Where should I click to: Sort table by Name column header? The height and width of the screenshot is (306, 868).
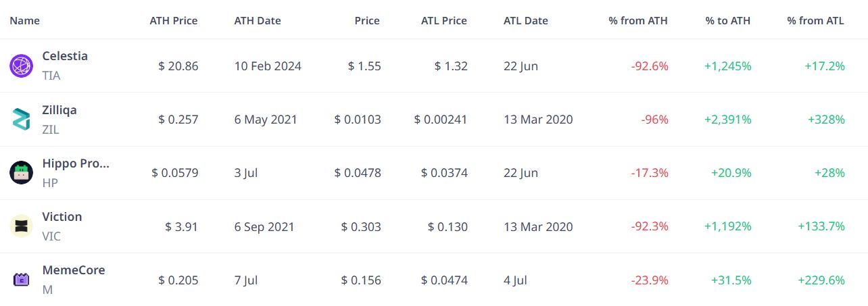click(25, 20)
